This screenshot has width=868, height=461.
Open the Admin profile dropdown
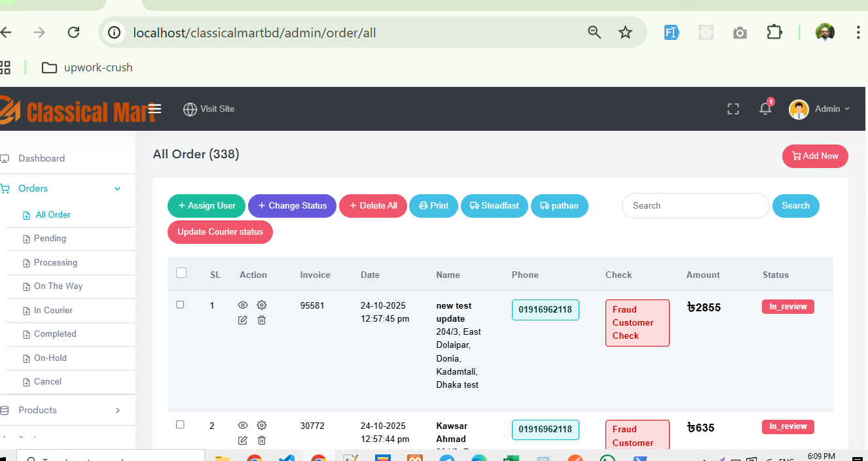point(820,109)
